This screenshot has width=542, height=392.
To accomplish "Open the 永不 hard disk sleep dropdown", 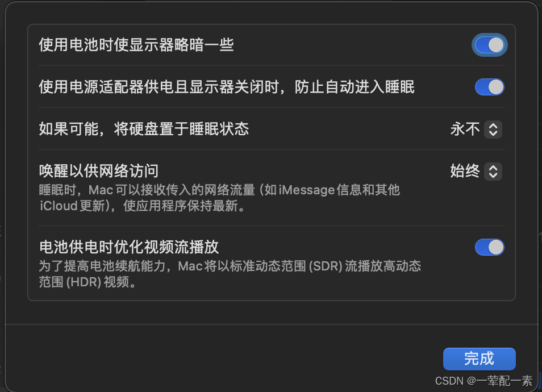I will tap(476, 130).
